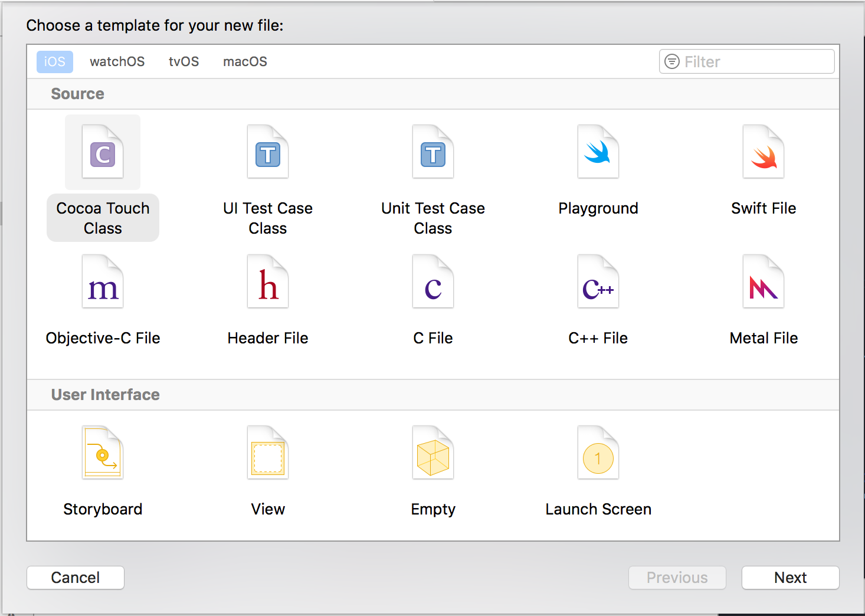The width and height of the screenshot is (865, 616).
Task: Click the Previous button
Action: 677,578
